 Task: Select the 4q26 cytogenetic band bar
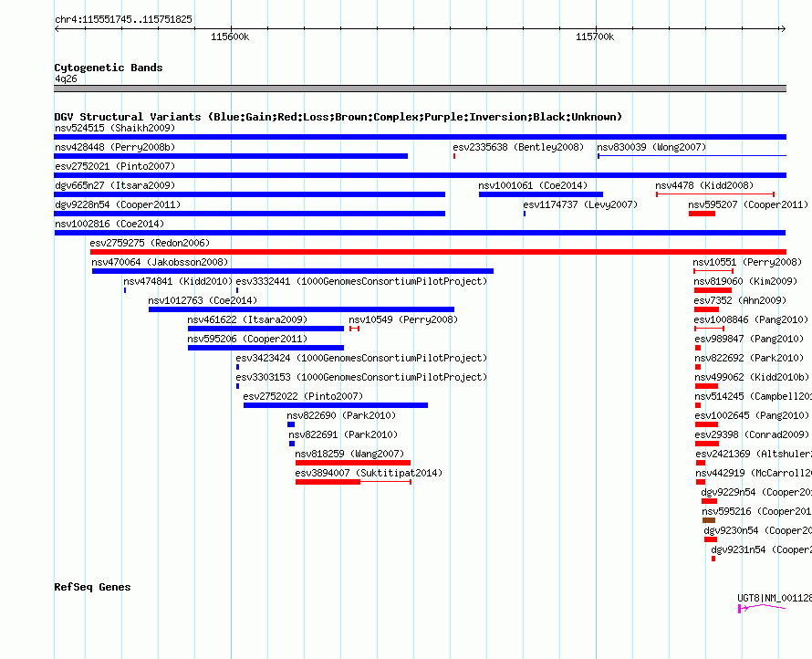(420, 89)
